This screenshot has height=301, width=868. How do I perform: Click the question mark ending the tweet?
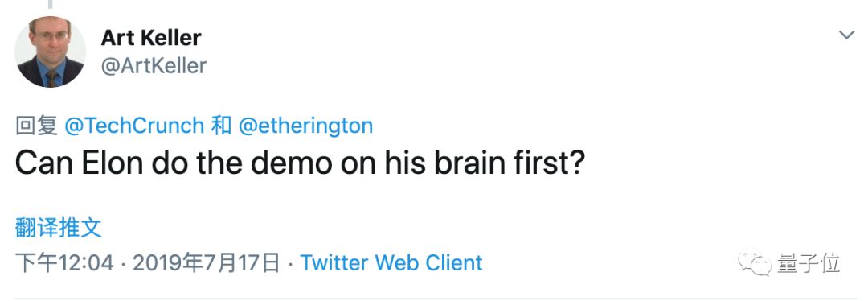pyautogui.click(x=577, y=163)
